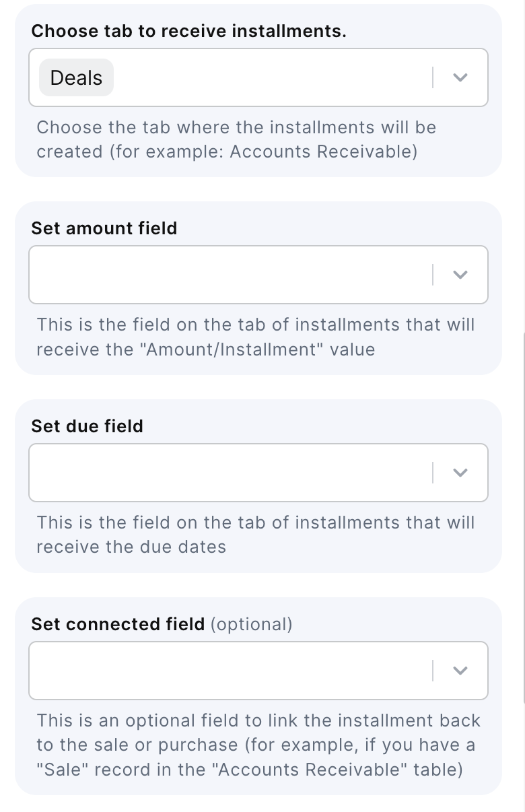
Task: Expand the due field chevron arrow
Action: coord(460,473)
